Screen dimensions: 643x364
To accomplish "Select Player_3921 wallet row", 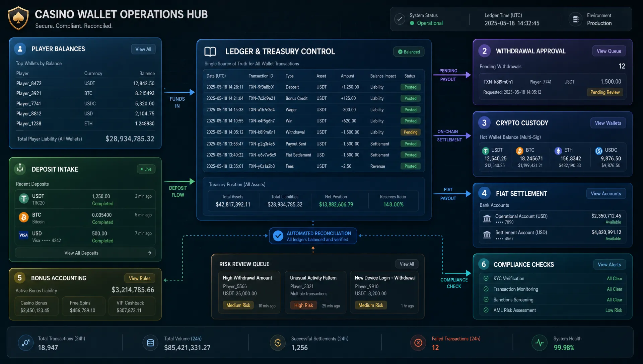I will [85, 93].
